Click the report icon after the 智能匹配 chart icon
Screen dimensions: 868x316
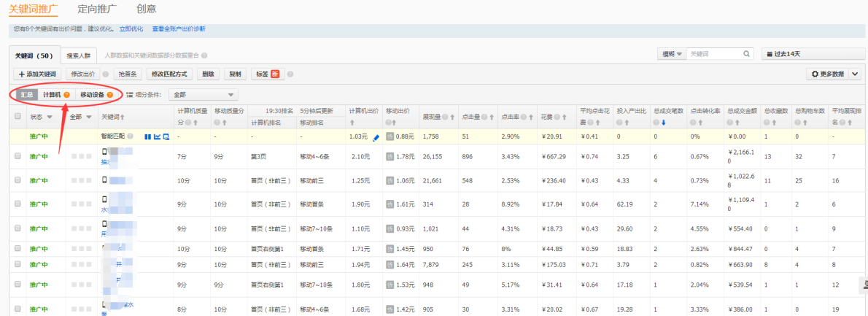click(166, 136)
